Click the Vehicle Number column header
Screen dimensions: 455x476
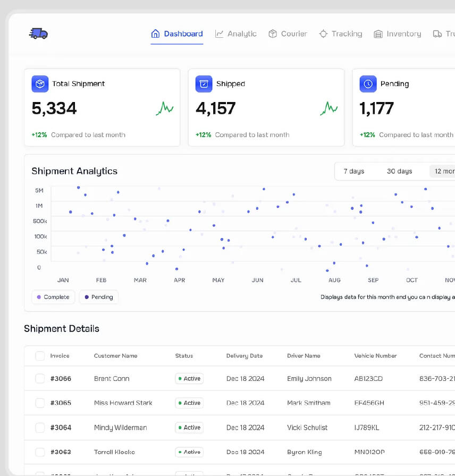click(x=375, y=356)
